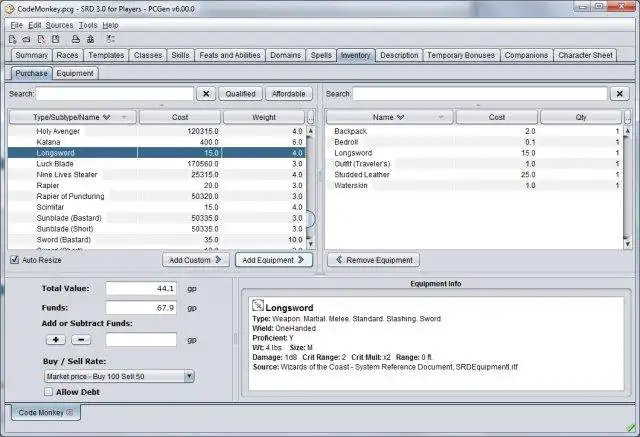Screen dimensions: 640x437
Task: Open the Type/Subtype/Name view dropdown arrow
Action: tap(123, 118)
